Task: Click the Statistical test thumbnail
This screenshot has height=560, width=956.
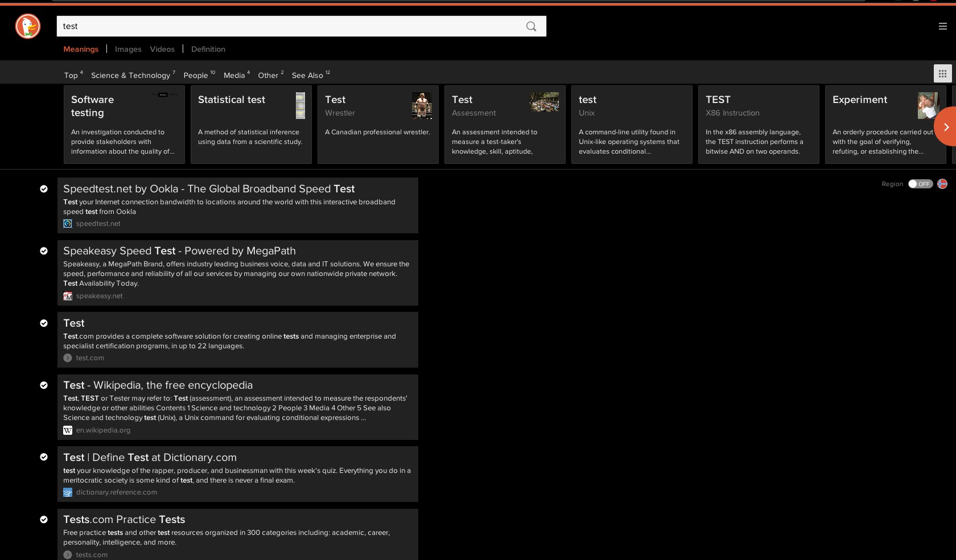Action: click(x=300, y=105)
